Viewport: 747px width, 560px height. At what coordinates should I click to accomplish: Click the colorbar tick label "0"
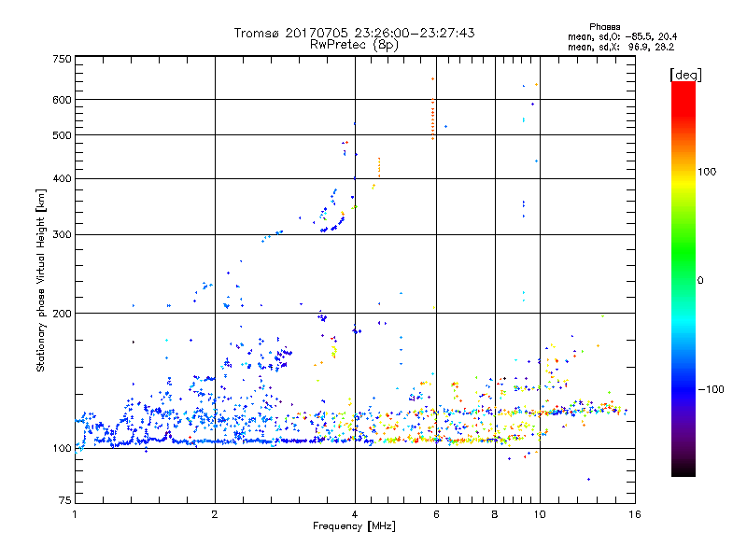coord(700,280)
